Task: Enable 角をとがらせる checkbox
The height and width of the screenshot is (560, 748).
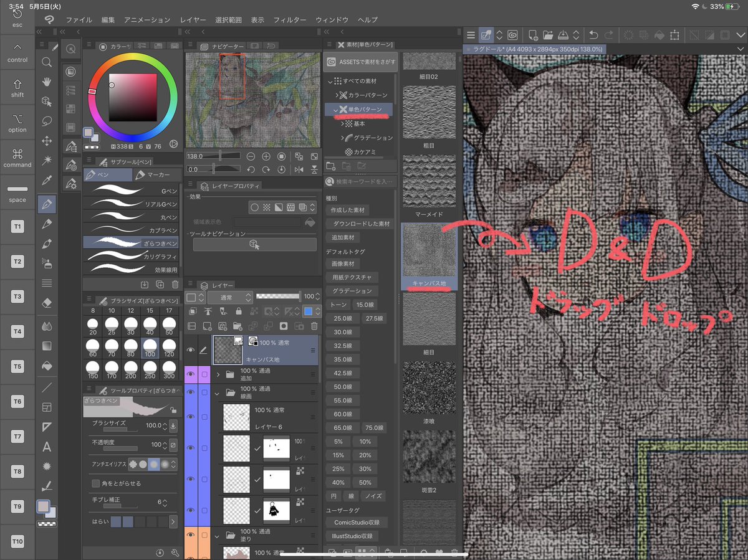Action: (x=95, y=483)
